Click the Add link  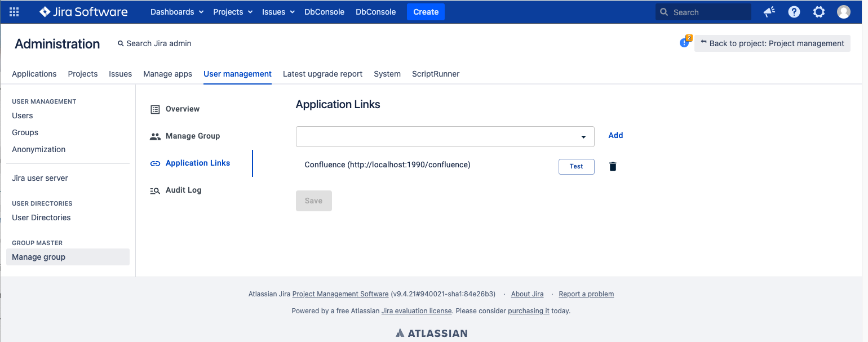pos(615,135)
